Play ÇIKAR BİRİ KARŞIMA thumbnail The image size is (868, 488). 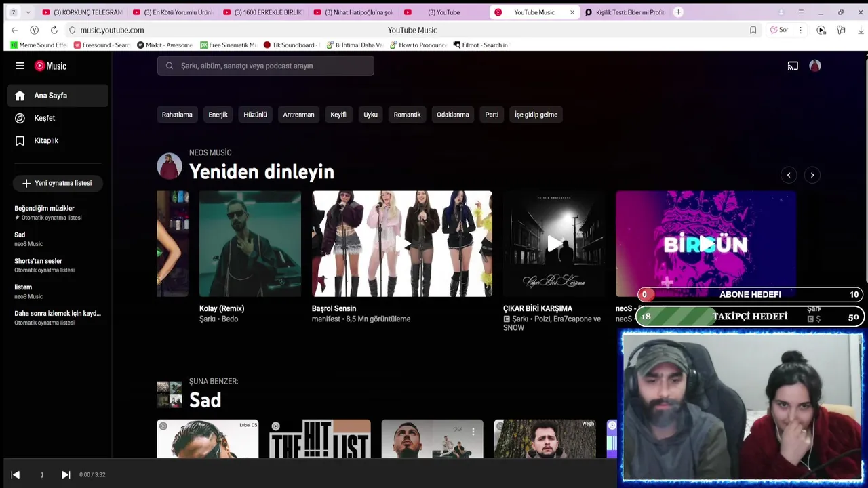point(554,243)
